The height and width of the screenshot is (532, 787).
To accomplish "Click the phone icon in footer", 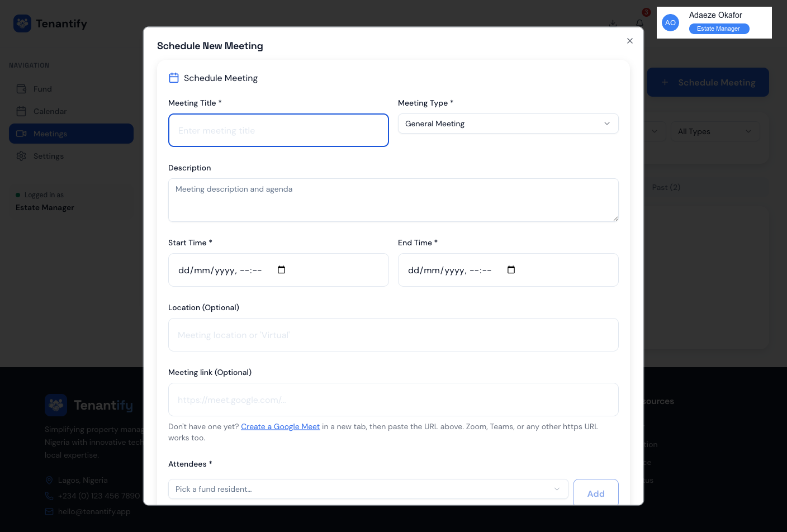I will click(49, 496).
